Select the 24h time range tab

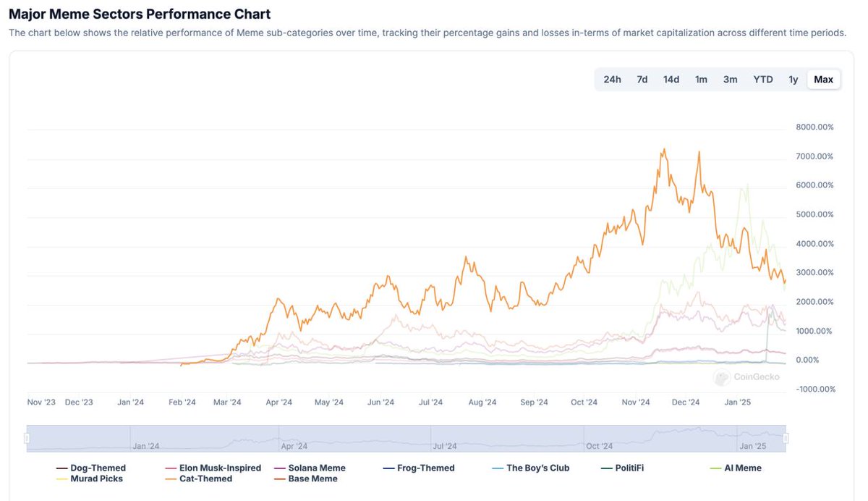tap(612, 80)
